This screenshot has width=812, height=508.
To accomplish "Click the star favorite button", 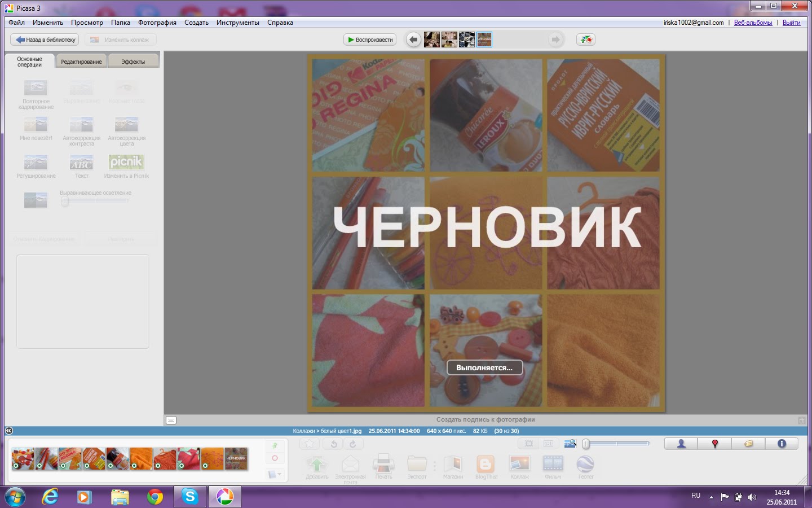I will pyautogui.click(x=309, y=444).
